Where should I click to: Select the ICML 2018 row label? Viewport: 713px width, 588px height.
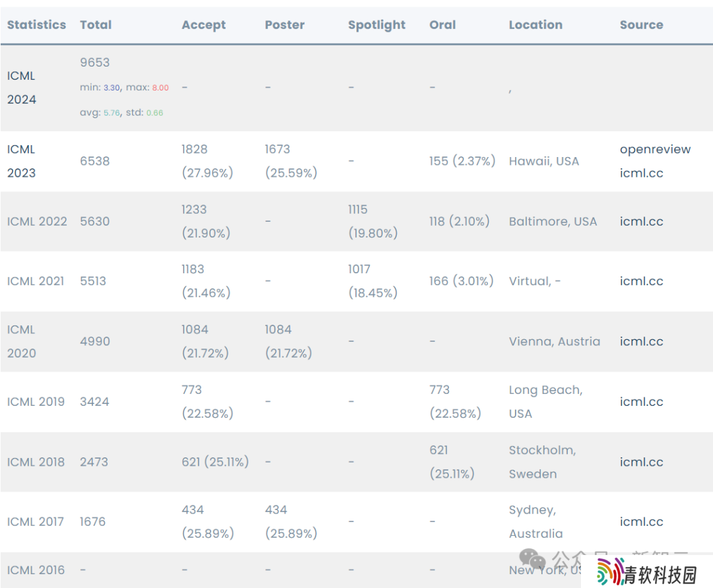[x=36, y=462]
